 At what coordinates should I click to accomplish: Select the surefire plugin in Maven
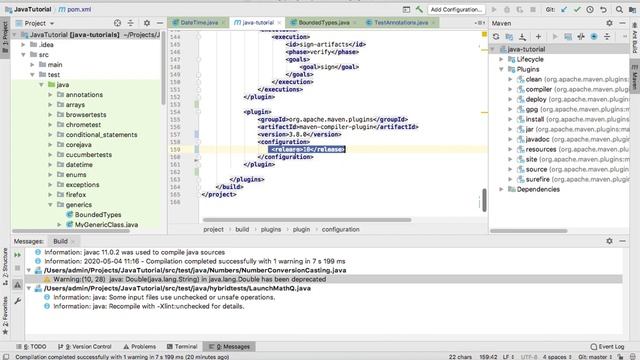(573, 179)
